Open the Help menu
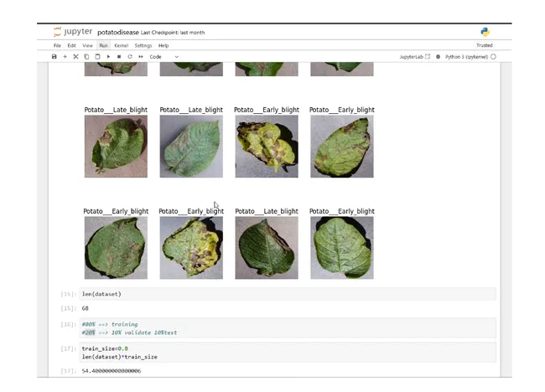The width and height of the screenshot is (545, 392). coord(163,45)
